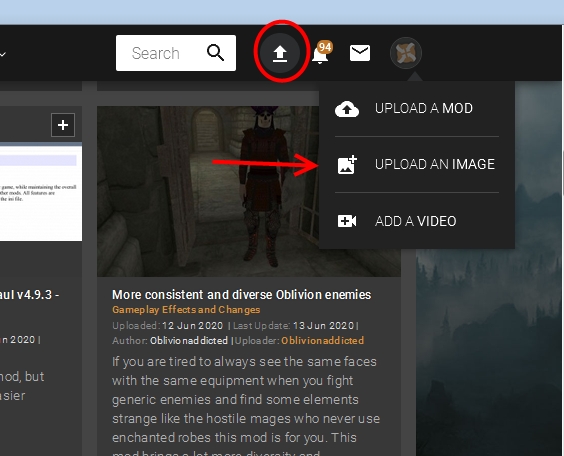Select UPLOAD AN IMAGE menu entry
The image size is (564, 456).
pos(417,164)
